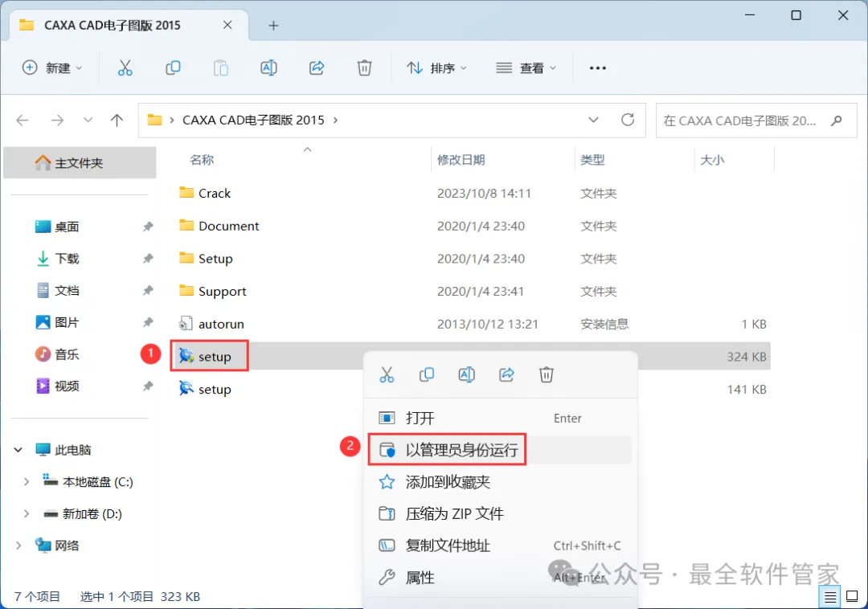Click the toolbar Rename icon
This screenshot has height=609, width=868.
pyautogui.click(x=268, y=68)
